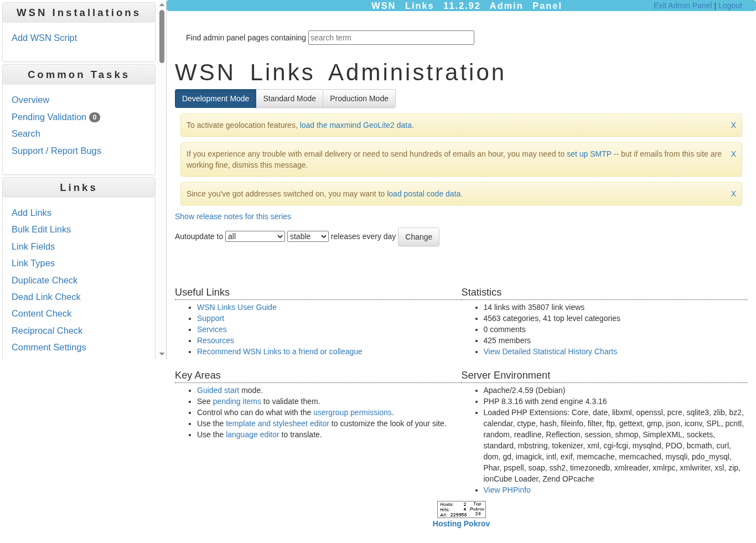Click the Hosting Pokrov text link
Screen dimensions: 756x543
coord(461,524)
